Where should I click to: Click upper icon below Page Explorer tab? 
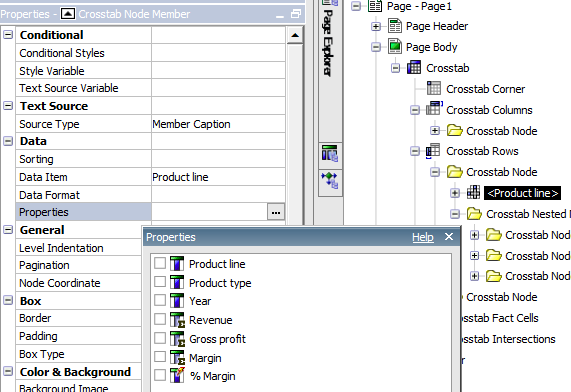(x=330, y=153)
